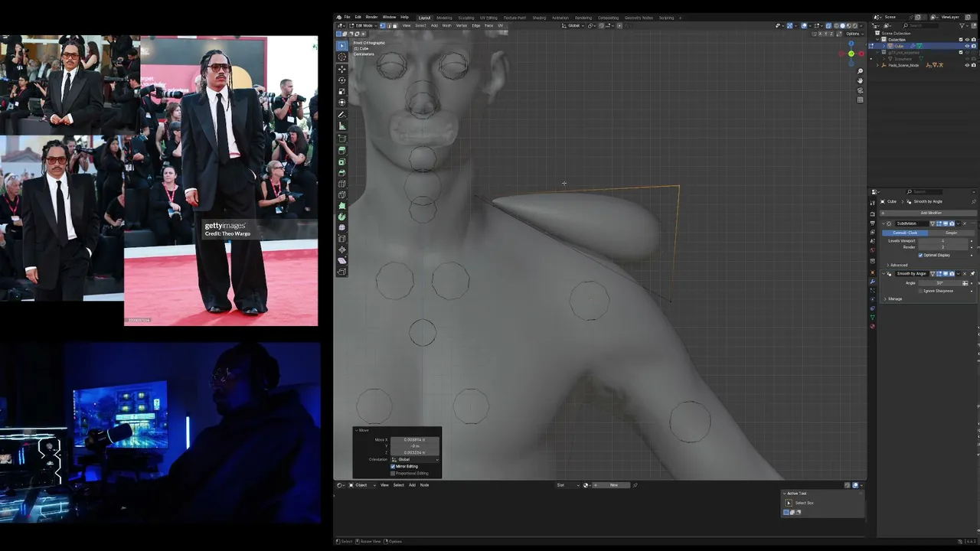The height and width of the screenshot is (551, 980).
Task: Open the Orientation dropdown in the Move panel
Action: 416,459
